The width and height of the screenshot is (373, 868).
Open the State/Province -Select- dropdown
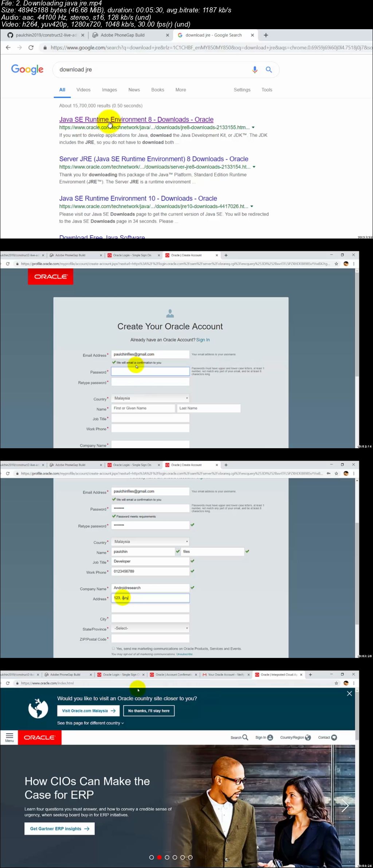pos(150,628)
